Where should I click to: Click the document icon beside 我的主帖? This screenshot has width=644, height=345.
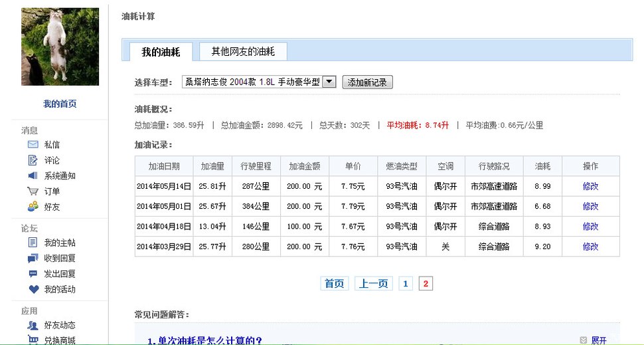point(33,243)
